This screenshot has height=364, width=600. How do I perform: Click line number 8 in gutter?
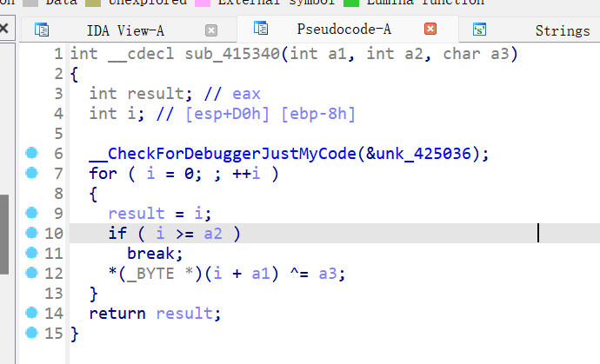[58, 194]
